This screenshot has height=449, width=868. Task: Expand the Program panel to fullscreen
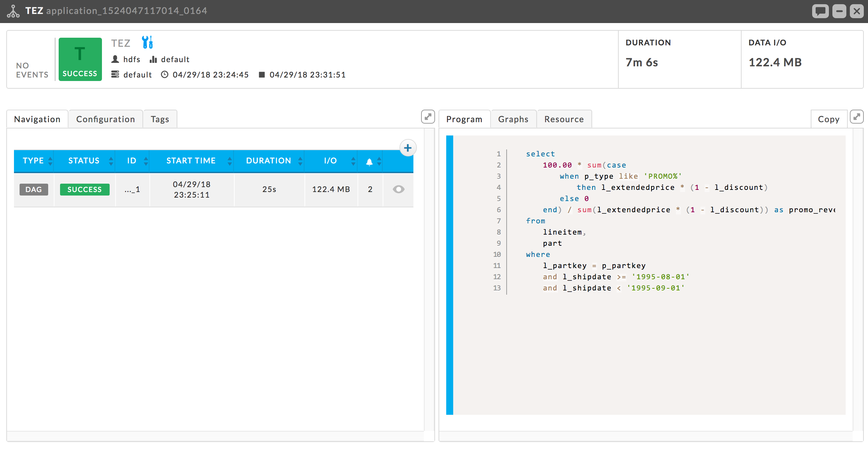[x=856, y=117]
